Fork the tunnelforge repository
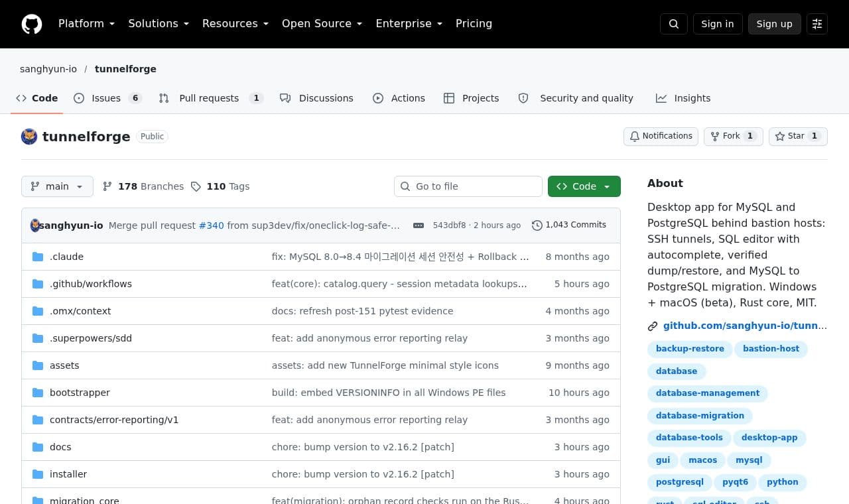 pyautogui.click(x=734, y=136)
